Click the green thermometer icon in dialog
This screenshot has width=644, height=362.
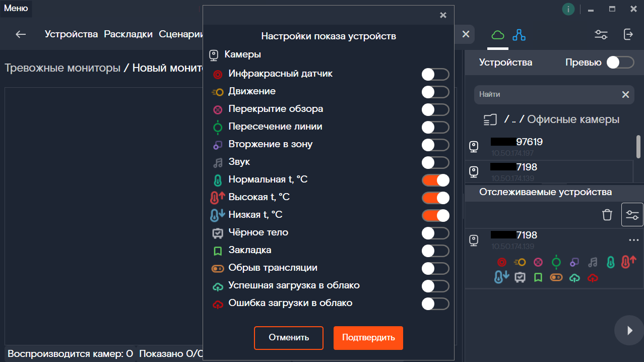[218, 180]
